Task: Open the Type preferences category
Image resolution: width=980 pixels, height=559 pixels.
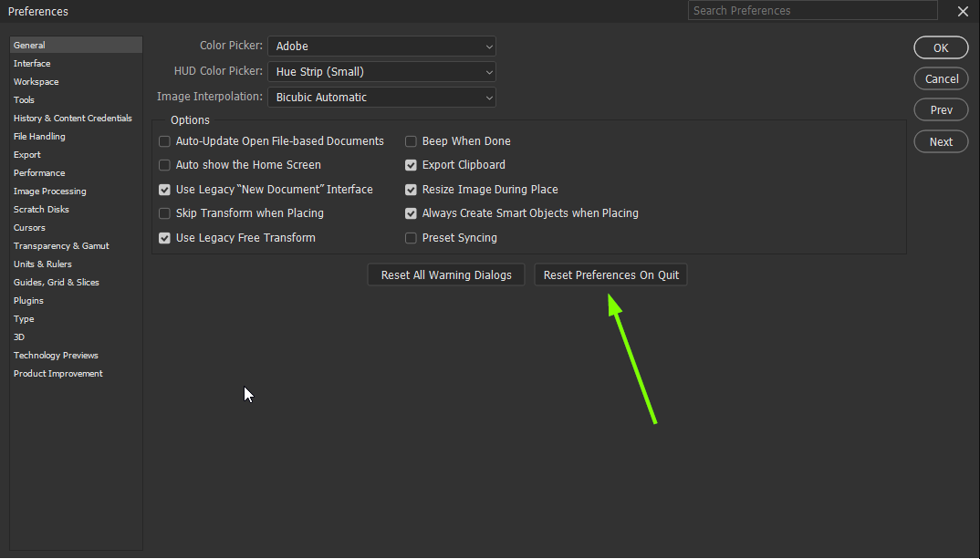Action: (23, 318)
